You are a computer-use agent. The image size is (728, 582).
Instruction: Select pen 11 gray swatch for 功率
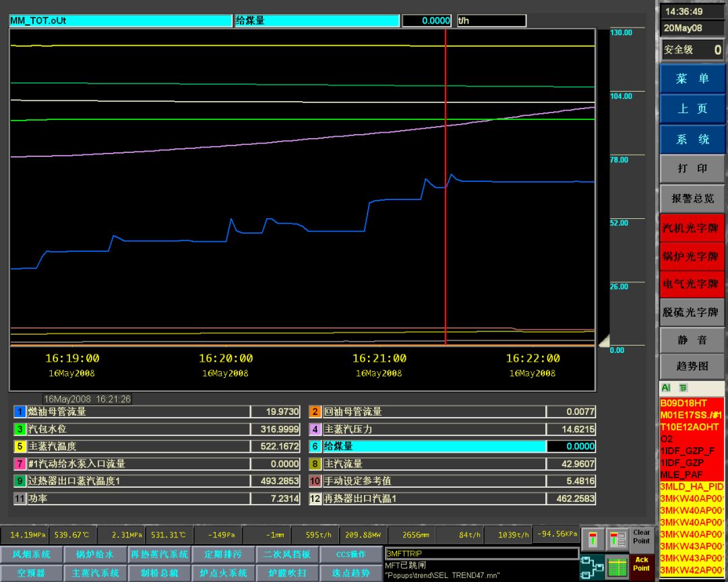20,499
